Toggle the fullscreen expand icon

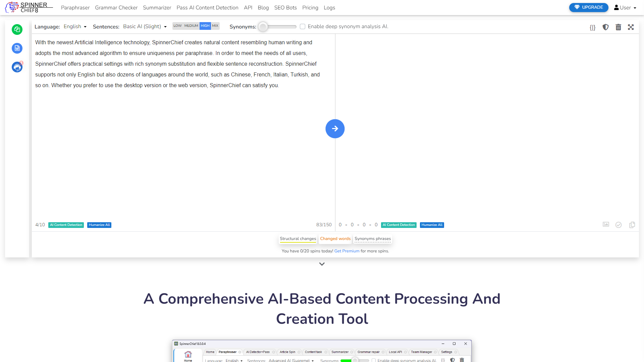coord(631,27)
